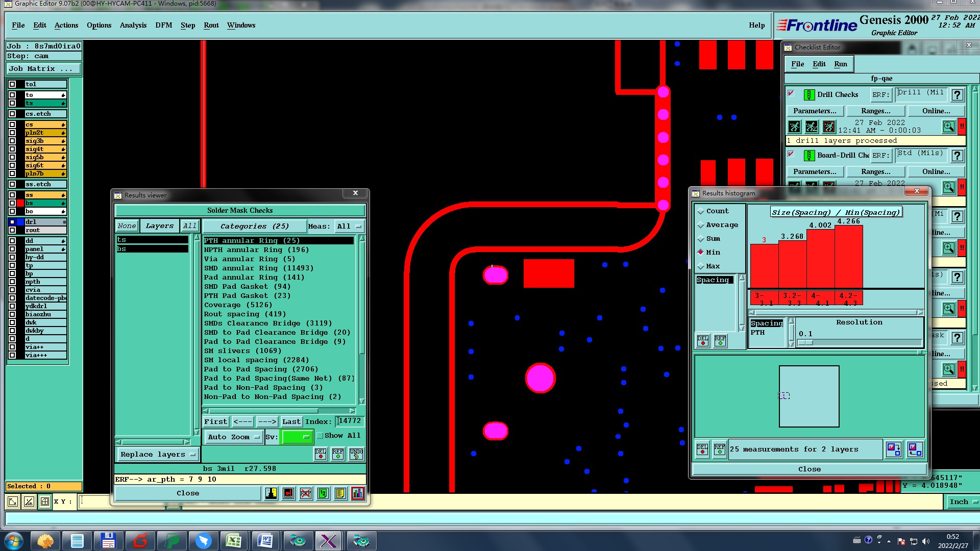The height and width of the screenshot is (551, 980).
Task: Enable the Show All checkbox
Action: click(x=320, y=436)
